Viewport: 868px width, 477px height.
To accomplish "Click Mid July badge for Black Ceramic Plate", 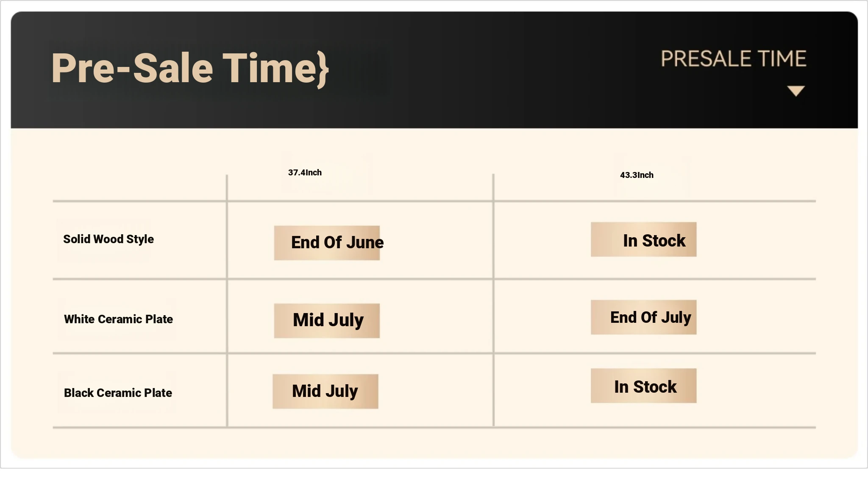I will point(325,391).
